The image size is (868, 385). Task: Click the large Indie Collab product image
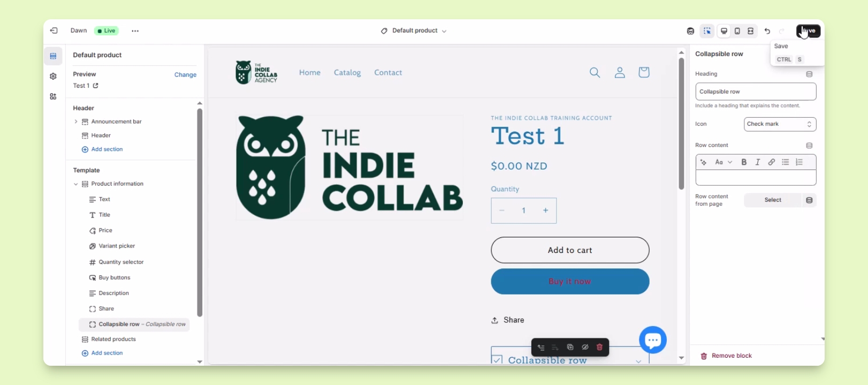pos(349,167)
